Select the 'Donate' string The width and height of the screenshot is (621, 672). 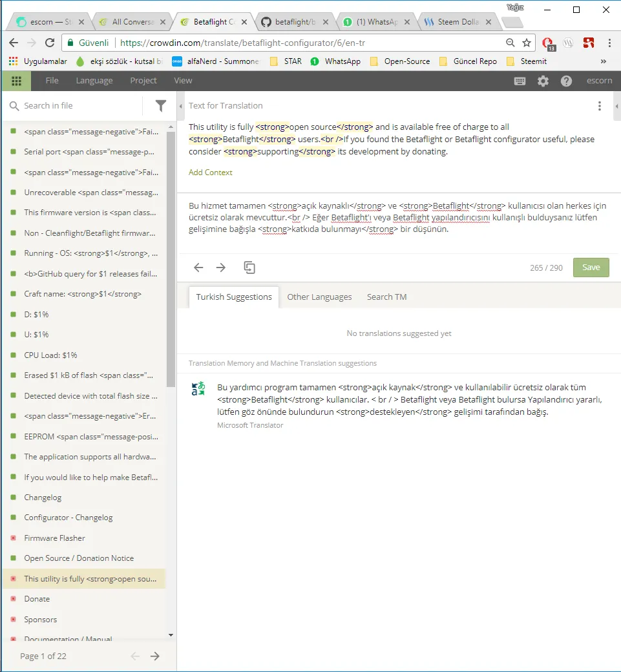(85, 599)
